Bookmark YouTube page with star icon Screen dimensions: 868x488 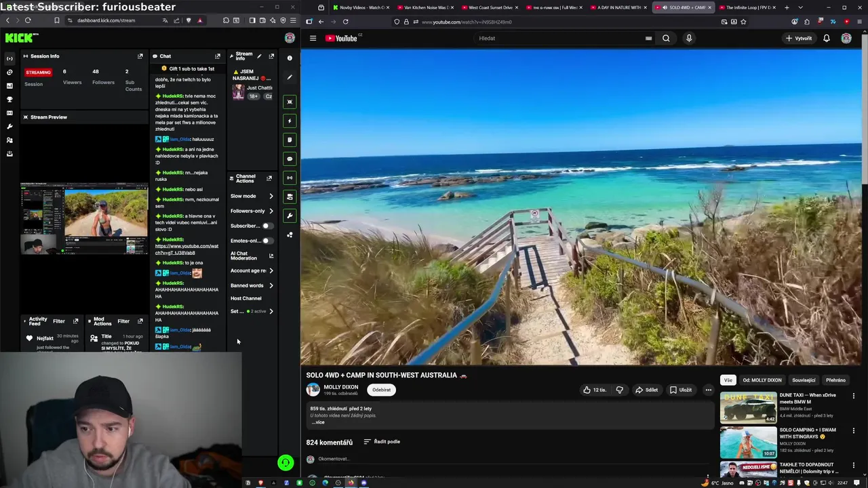[743, 22]
